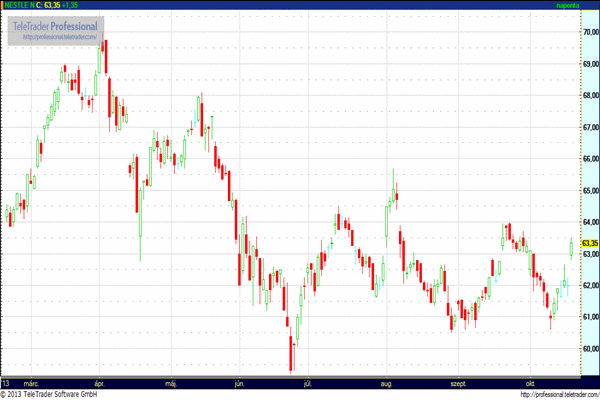
Task: Select the 'márc.' month on time axis
Action: (x=30, y=383)
